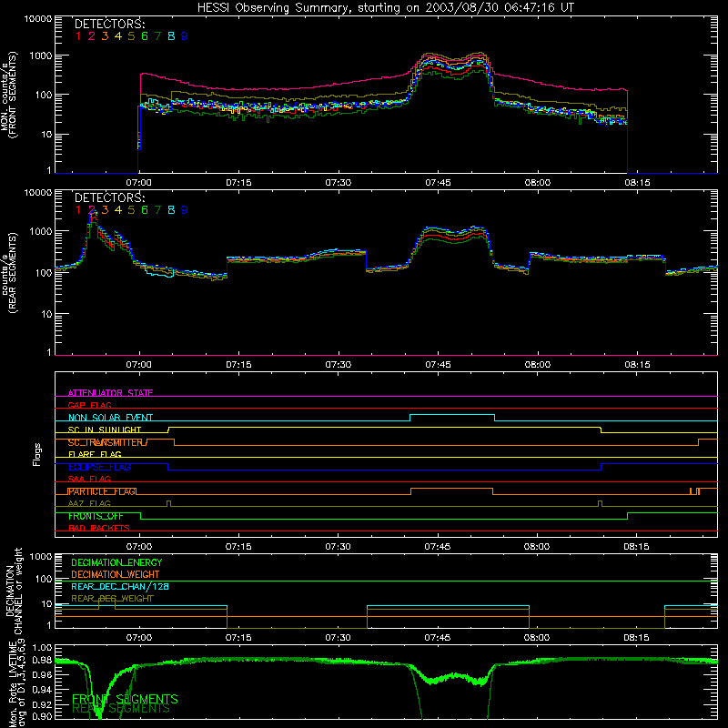Click the REAR_DEC_WEIGHT legend label
The width and height of the screenshot is (728, 728).
(x=112, y=599)
